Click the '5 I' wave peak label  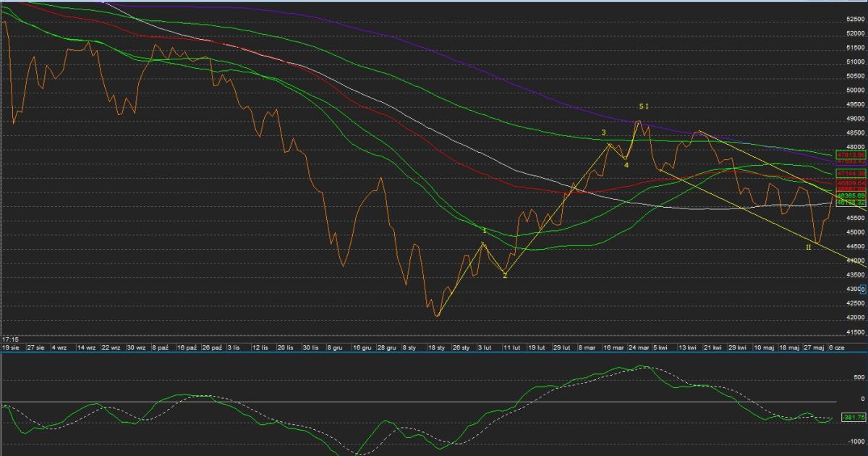(x=644, y=106)
